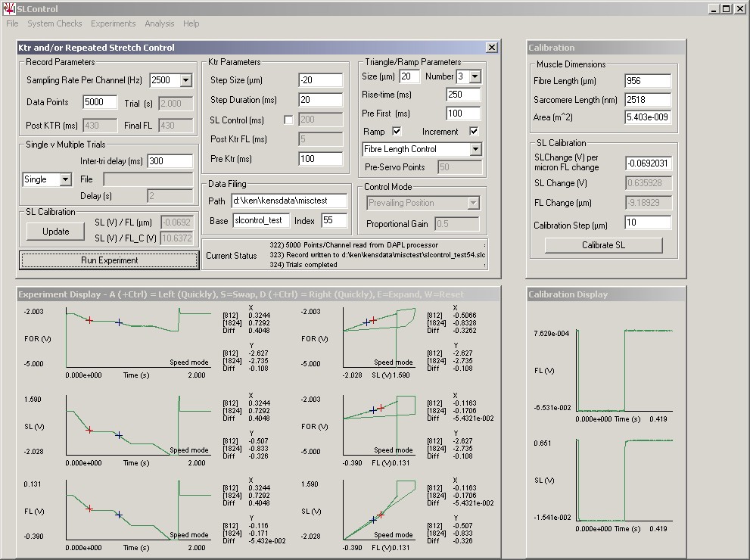The image size is (750, 560).
Task: Open the System Checks menu
Action: coord(54,23)
